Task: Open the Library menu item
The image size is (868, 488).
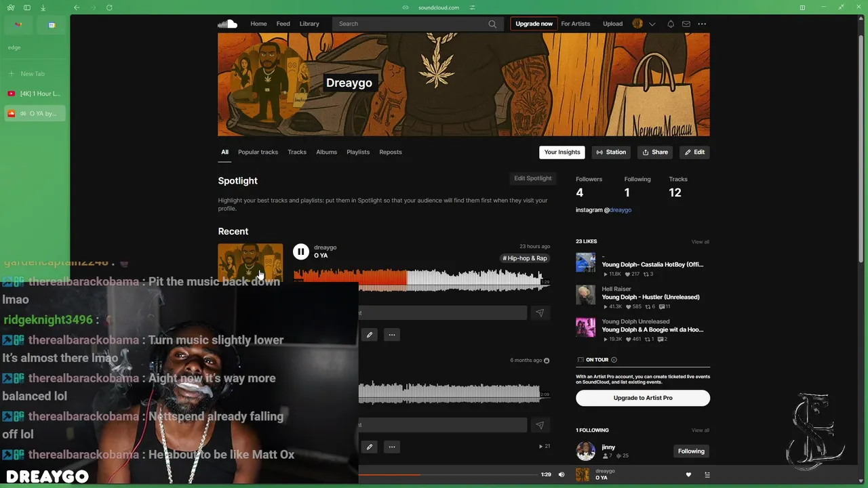Action: (x=309, y=24)
